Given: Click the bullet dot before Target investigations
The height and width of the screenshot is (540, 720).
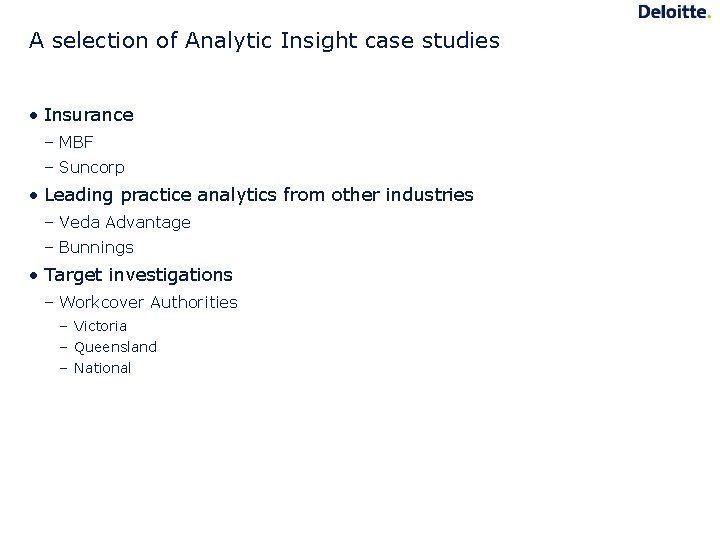Looking at the screenshot, I should pos(34,276).
